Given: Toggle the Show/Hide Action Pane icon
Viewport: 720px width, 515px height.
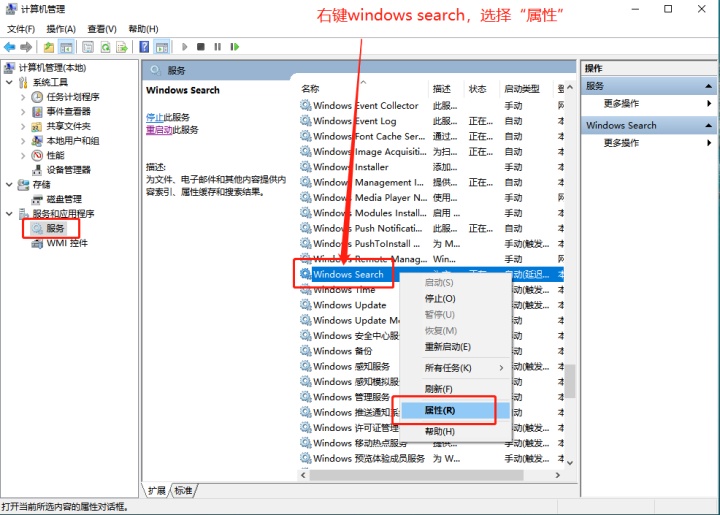Looking at the screenshot, I should (162, 47).
